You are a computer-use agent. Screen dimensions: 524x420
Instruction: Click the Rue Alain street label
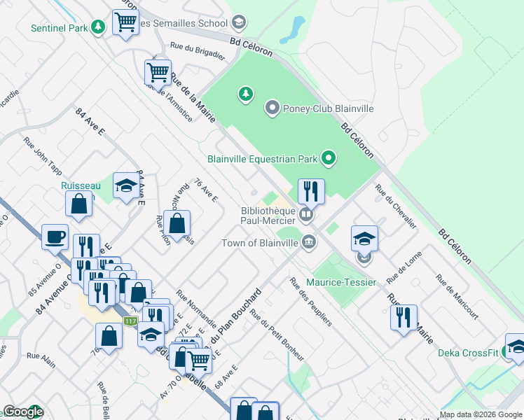click(41, 360)
